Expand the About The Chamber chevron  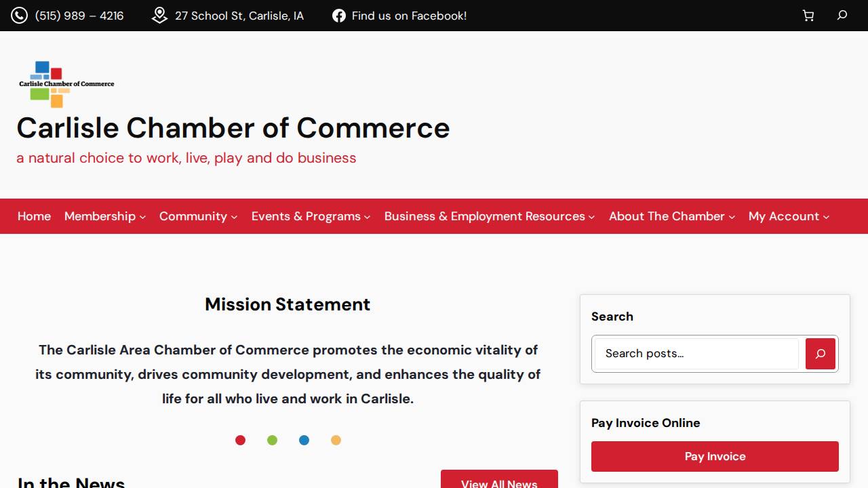pos(732,217)
